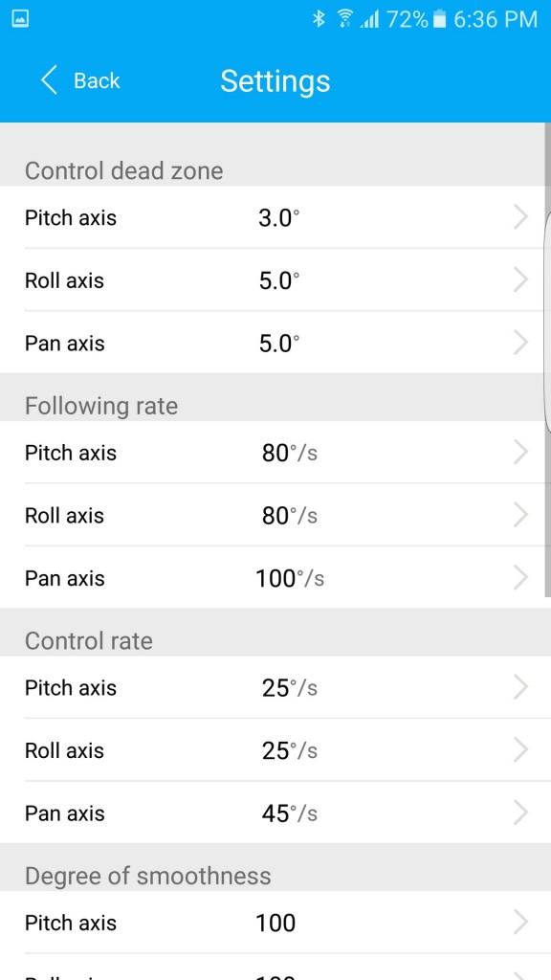Tap the Back arrow icon

50,80
